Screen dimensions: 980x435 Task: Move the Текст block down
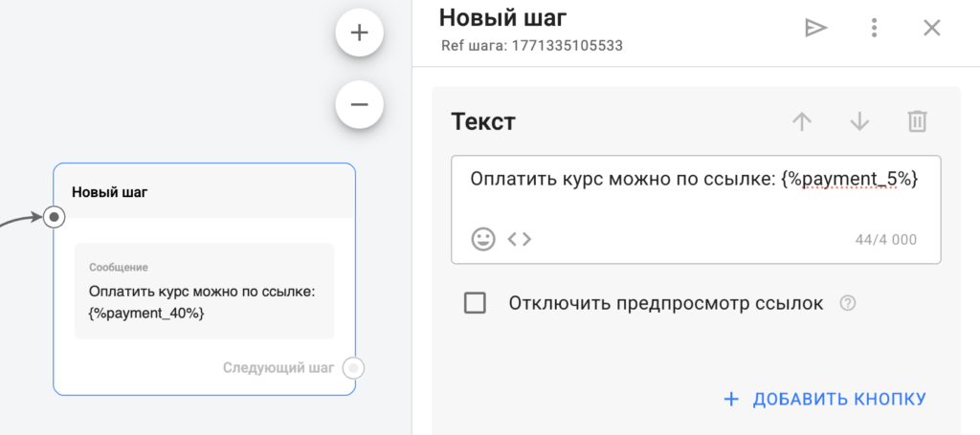[859, 121]
